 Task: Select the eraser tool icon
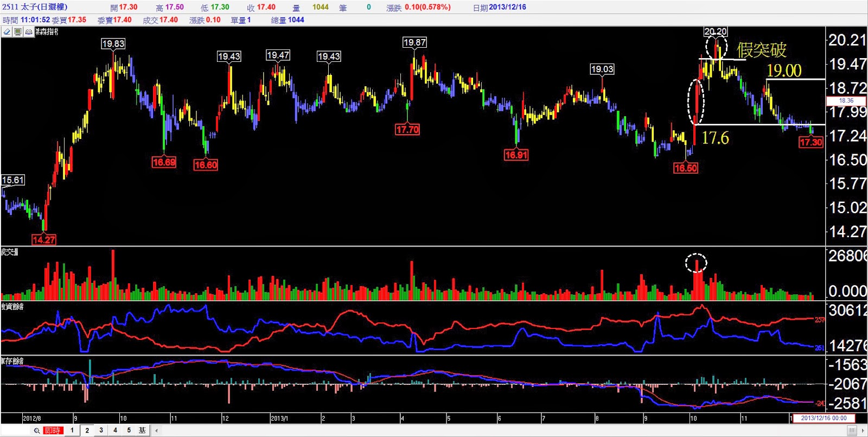click(7, 32)
